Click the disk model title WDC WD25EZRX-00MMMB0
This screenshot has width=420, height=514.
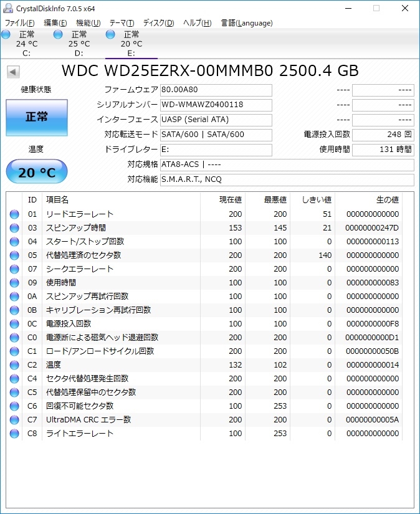(167, 71)
